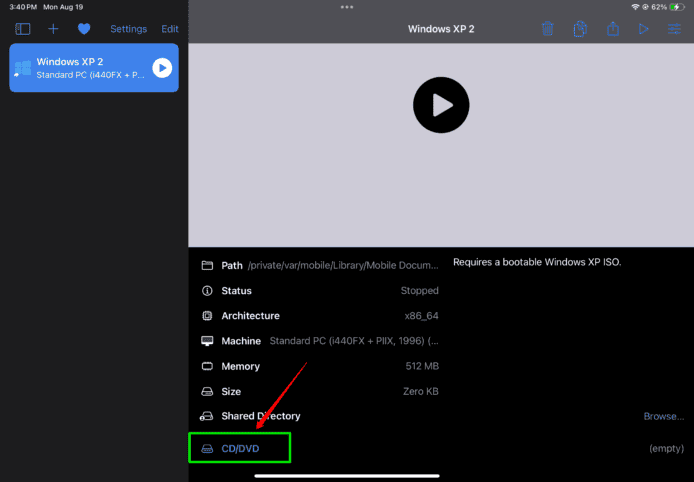Delete the Windows XP 2 VM
This screenshot has width=694, height=482.
pyautogui.click(x=548, y=29)
